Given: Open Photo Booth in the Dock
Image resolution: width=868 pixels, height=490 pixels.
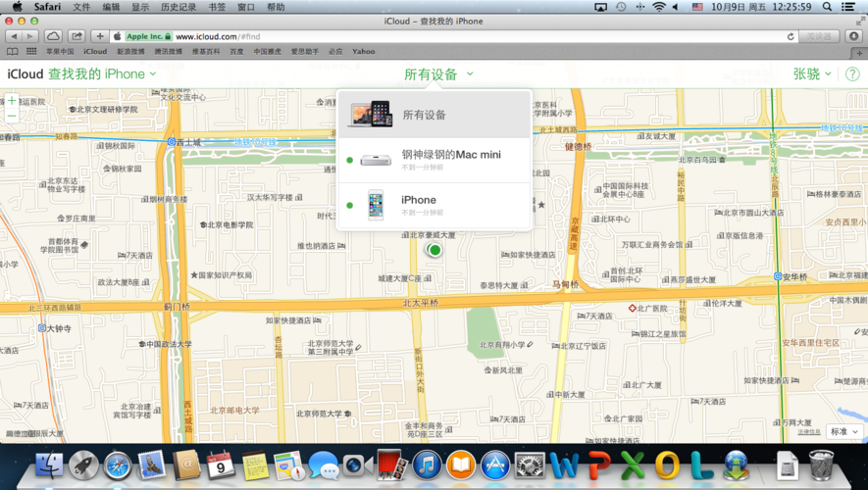Looking at the screenshot, I should tap(392, 465).
